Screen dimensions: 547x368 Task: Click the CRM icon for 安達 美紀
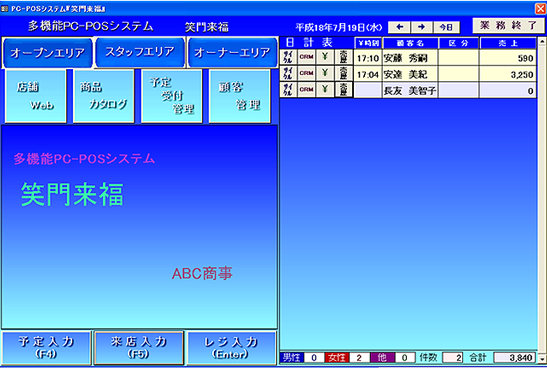[306, 73]
